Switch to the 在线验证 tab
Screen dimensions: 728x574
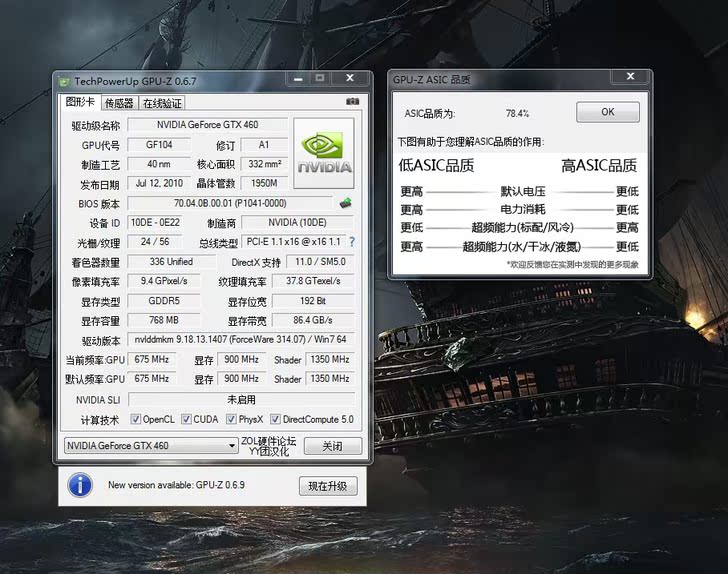coord(162,103)
